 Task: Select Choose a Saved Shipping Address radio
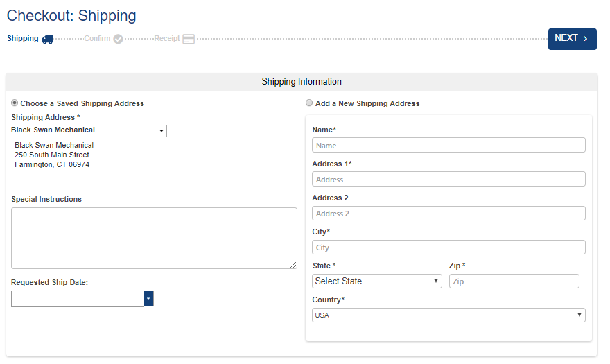(x=15, y=103)
